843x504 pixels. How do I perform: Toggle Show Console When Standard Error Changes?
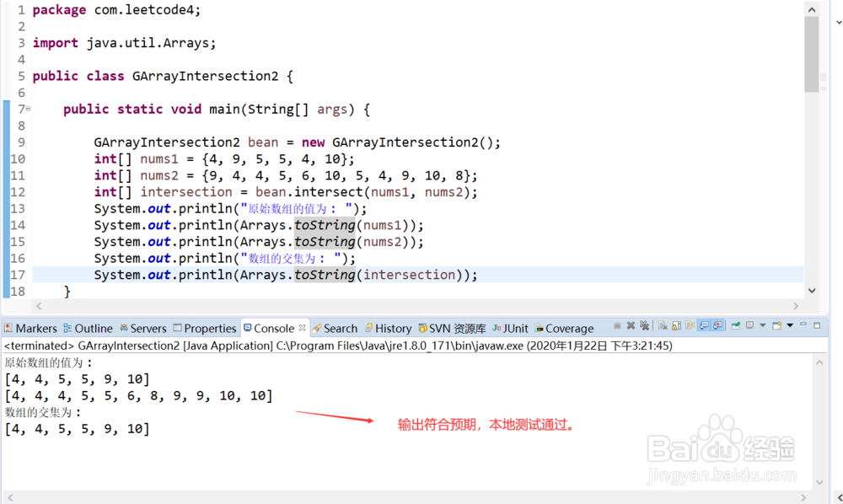point(719,327)
